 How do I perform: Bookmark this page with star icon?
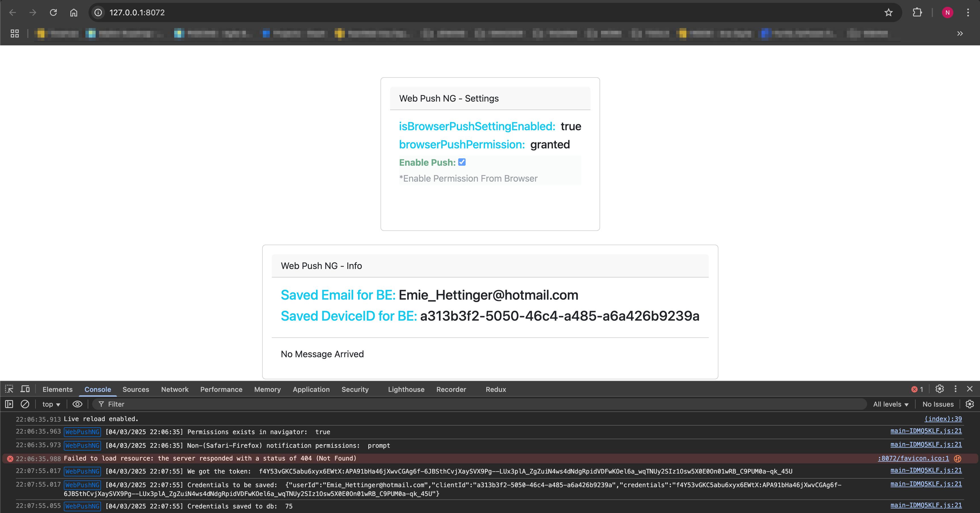[x=888, y=12]
